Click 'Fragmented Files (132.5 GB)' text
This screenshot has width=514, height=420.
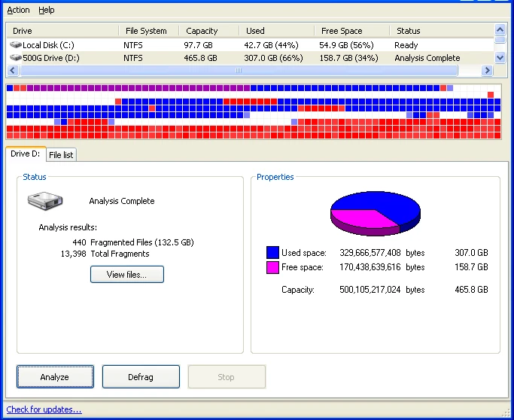click(142, 242)
